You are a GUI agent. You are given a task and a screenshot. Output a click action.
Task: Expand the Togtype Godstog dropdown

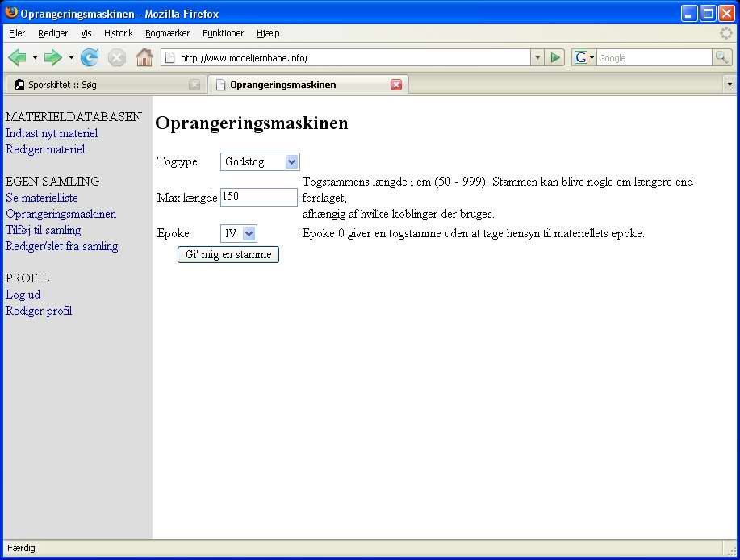(260, 162)
